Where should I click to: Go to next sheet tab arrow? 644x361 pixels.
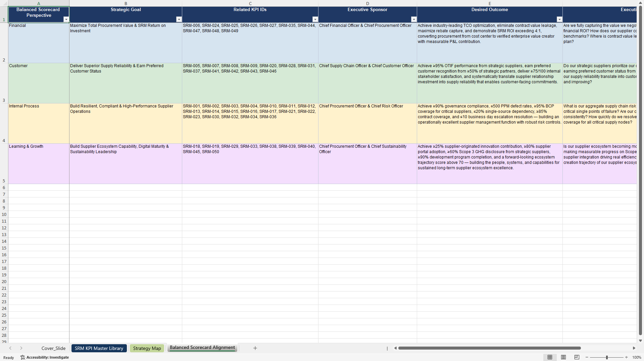pos(21,348)
